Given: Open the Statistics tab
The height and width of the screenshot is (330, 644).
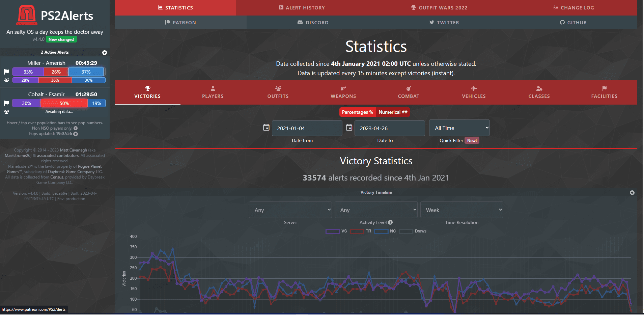Looking at the screenshot, I should click(175, 8).
